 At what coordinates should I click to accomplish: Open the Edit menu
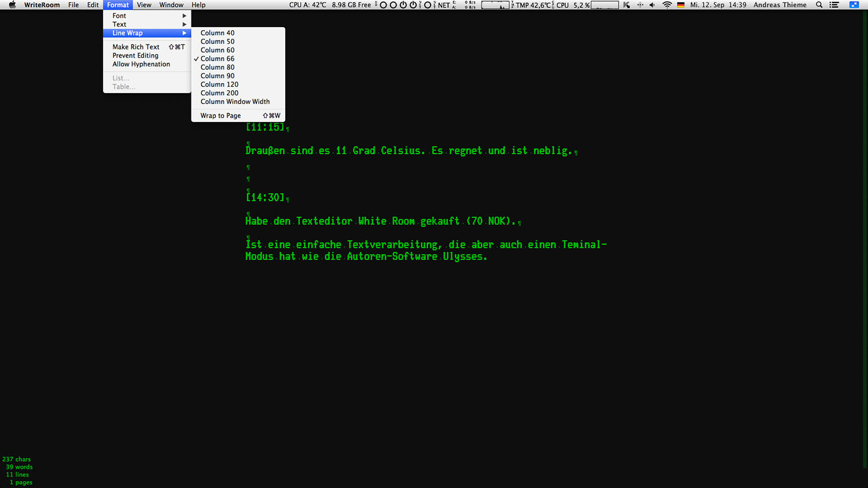pyautogui.click(x=93, y=5)
